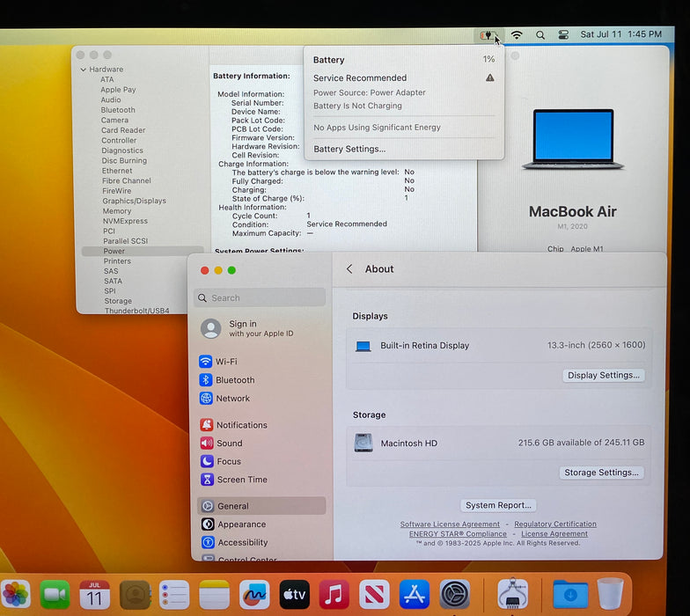Open Notifications in Settings sidebar
690x616 pixels.
coord(233,425)
